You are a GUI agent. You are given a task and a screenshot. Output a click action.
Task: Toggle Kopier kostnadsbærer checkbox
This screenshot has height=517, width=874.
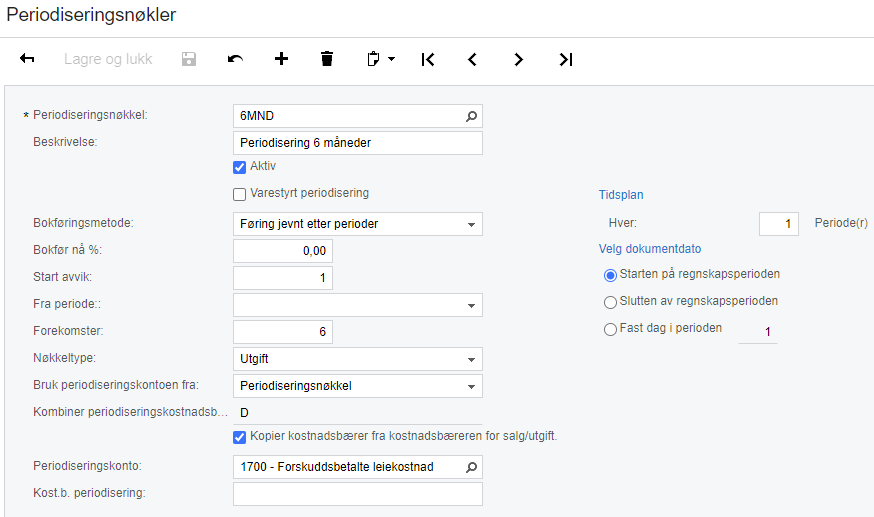click(x=240, y=437)
